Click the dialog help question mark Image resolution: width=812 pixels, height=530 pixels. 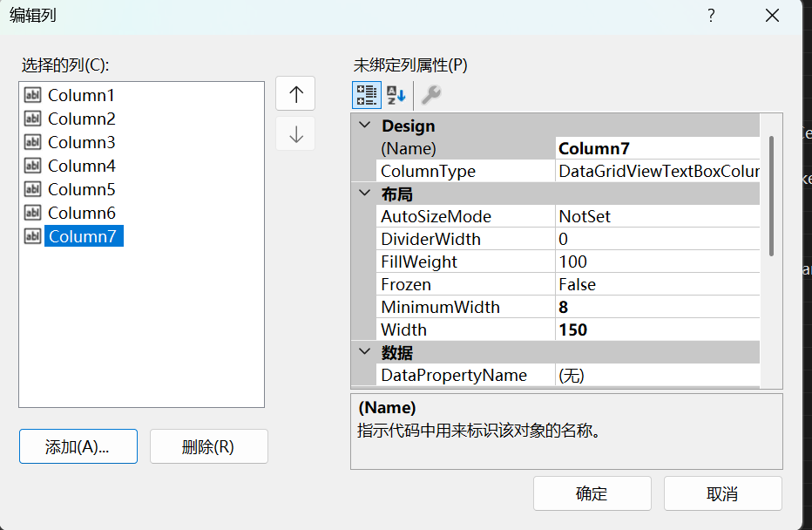[711, 16]
